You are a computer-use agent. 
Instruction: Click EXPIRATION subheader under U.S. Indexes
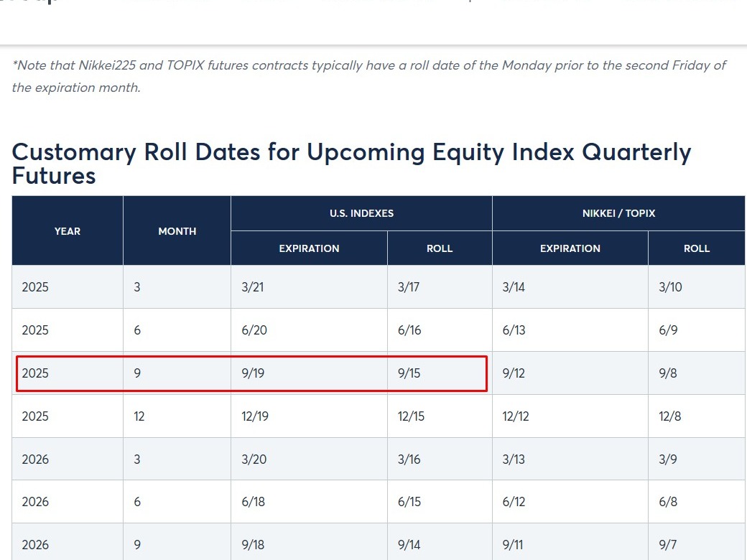(x=309, y=248)
